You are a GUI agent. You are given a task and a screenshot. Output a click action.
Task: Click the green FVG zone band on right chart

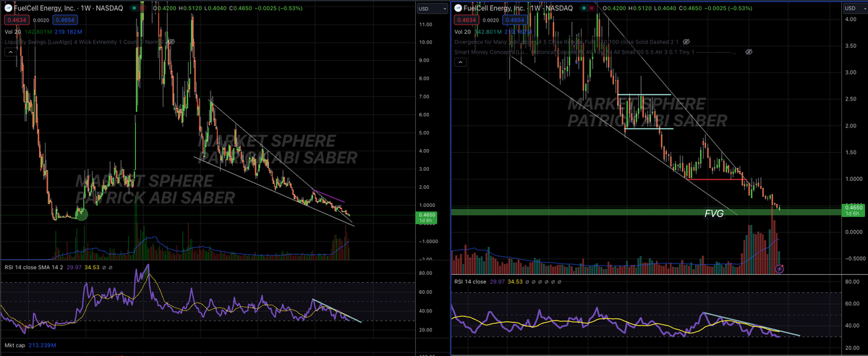point(646,212)
